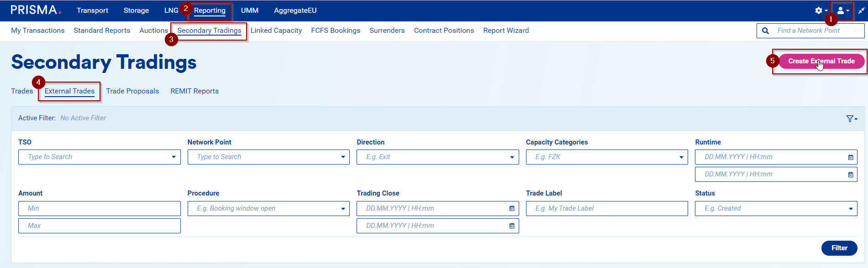Open calendar for Runtime start date

tap(850, 157)
